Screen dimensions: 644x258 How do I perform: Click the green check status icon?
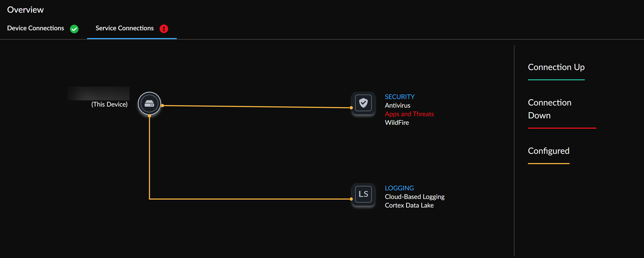point(74,29)
